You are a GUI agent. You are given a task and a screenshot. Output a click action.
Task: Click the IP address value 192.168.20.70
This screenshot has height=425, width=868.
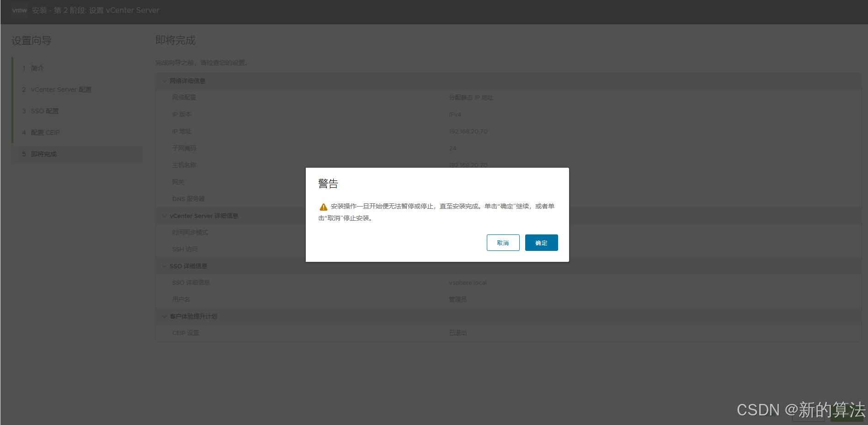(468, 132)
